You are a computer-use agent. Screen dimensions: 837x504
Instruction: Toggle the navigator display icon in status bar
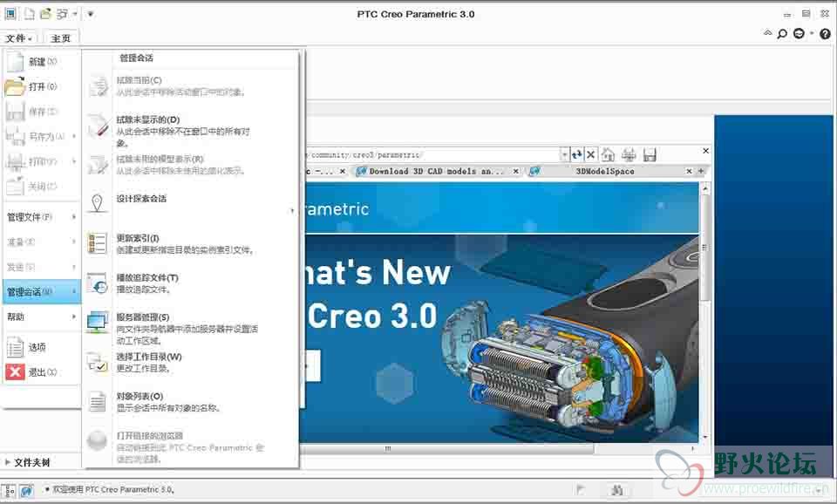[x=9, y=490]
